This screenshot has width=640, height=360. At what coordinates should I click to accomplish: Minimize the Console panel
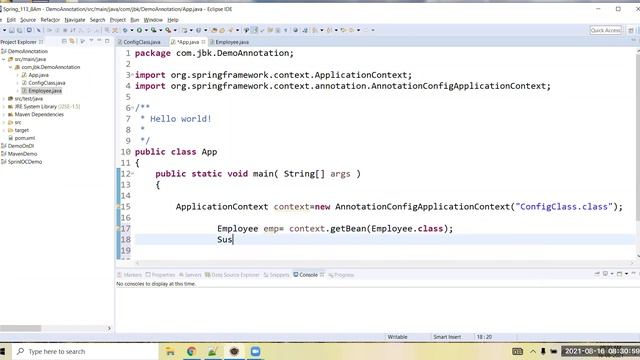click(633, 273)
